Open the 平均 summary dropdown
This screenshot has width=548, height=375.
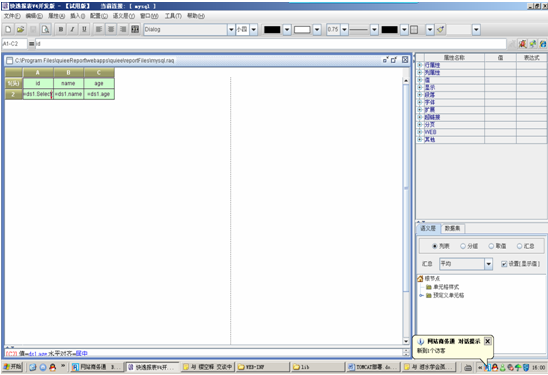[489, 264]
